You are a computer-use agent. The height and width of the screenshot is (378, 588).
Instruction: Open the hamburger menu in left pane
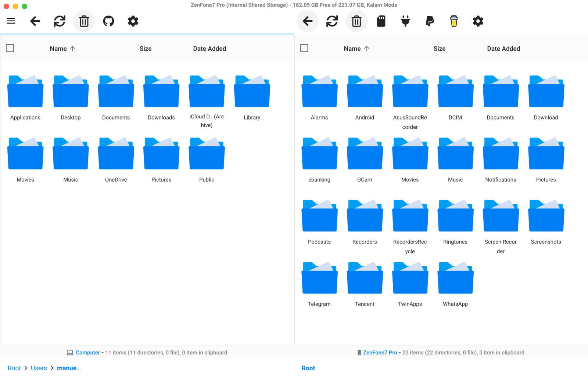pyautogui.click(x=11, y=21)
